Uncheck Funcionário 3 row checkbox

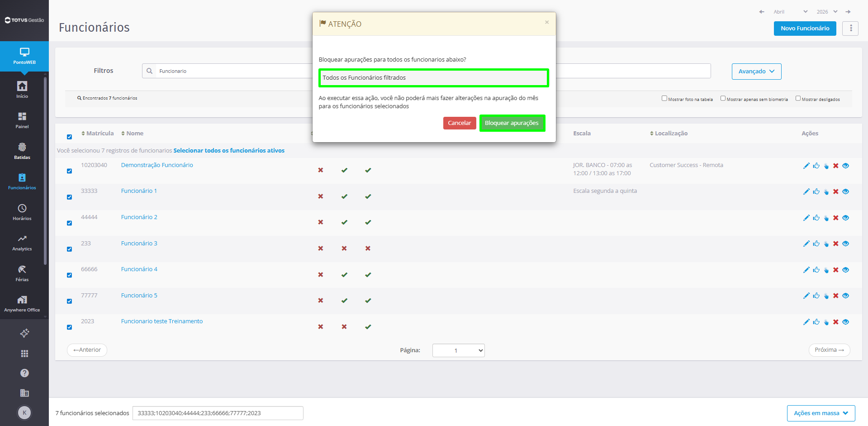(x=69, y=249)
